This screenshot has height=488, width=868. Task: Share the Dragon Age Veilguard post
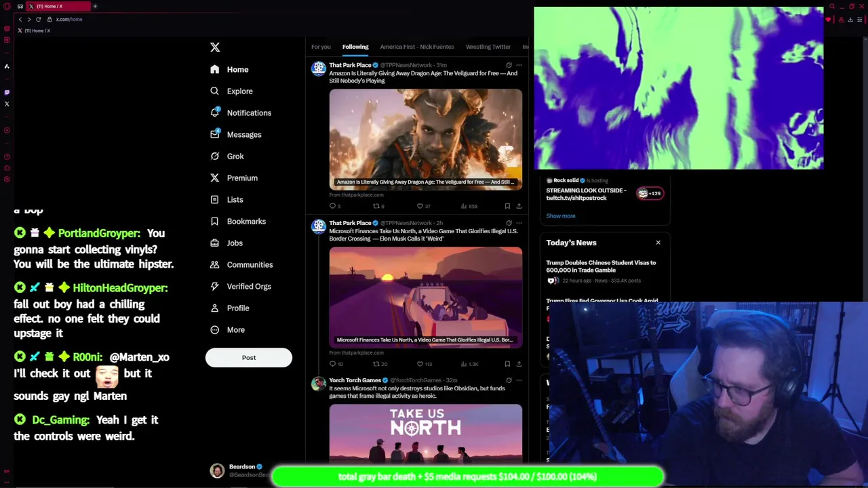tap(519, 206)
